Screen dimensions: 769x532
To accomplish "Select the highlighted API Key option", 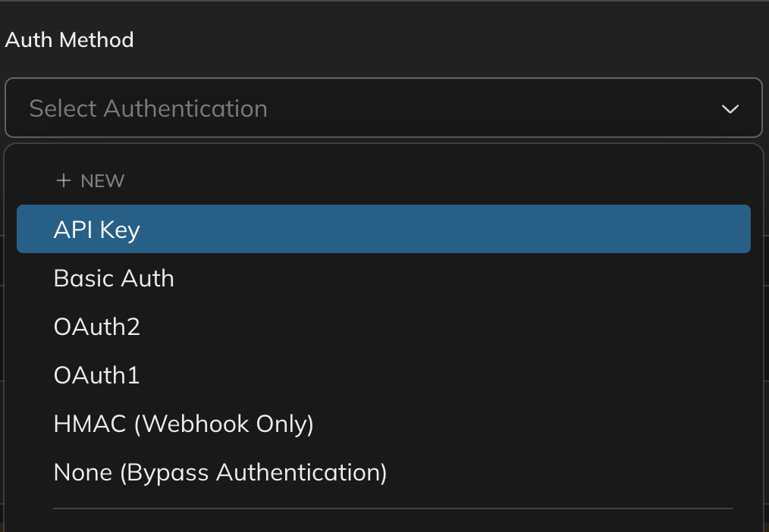I will click(x=96, y=228).
